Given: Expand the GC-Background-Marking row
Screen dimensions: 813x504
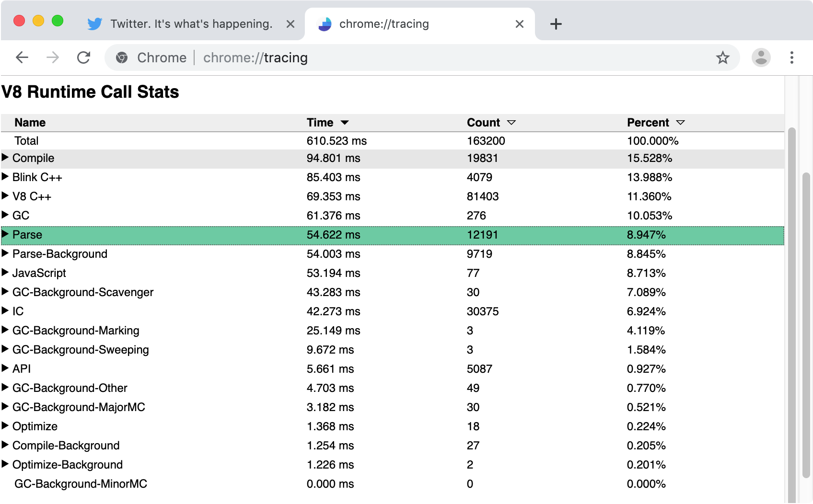Looking at the screenshot, I should (x=5, y=330).
